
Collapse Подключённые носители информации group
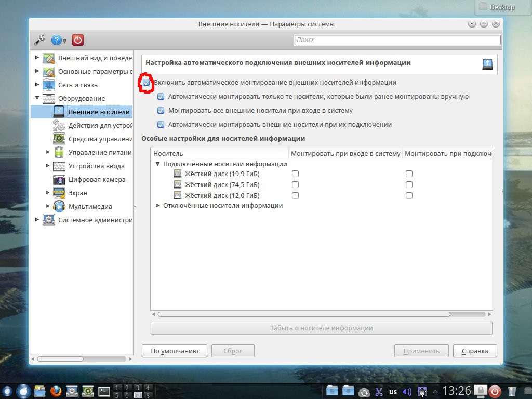tap(157, 164)
